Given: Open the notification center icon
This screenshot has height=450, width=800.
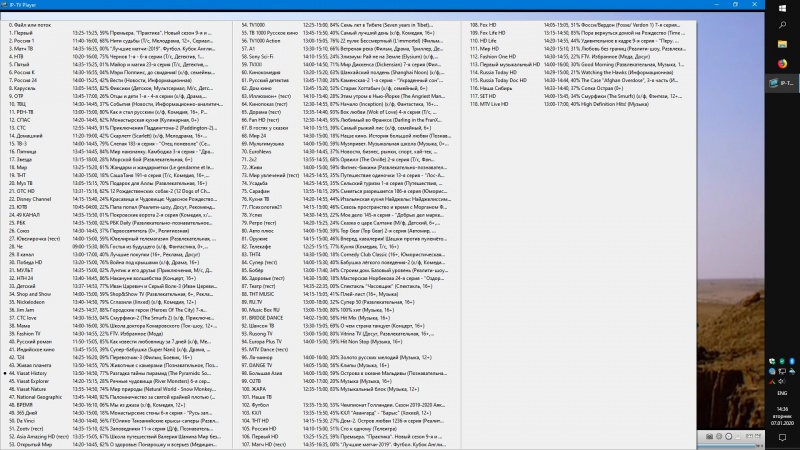Looking at the screenshot, I should click(782, 438).
